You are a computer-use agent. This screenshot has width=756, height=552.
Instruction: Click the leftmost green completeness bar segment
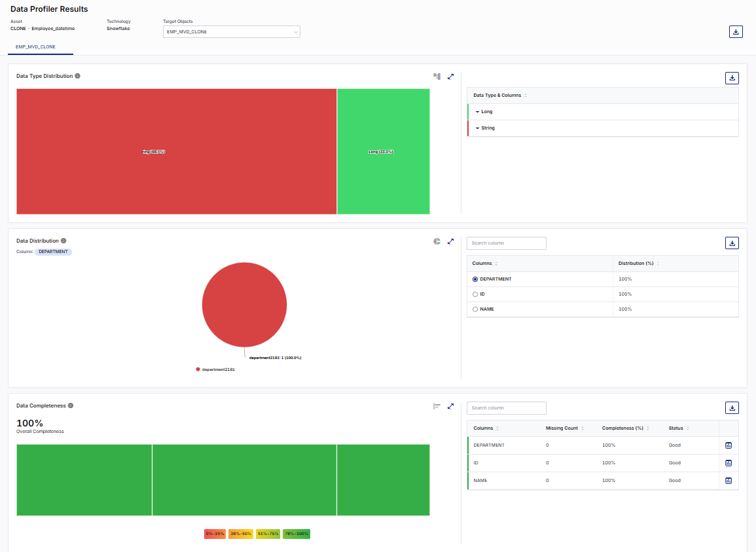pyautogui.click(x=84, y=480)
